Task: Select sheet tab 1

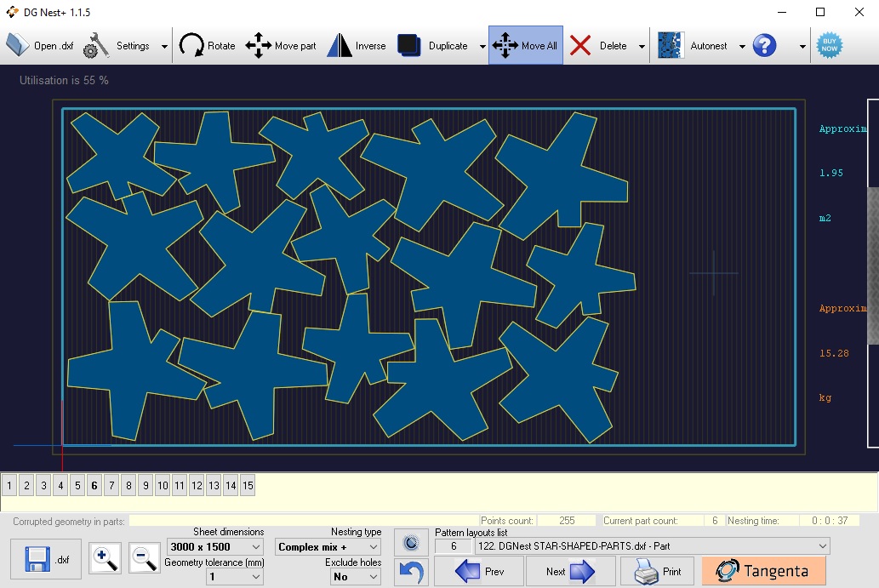Action: (9, 484)
